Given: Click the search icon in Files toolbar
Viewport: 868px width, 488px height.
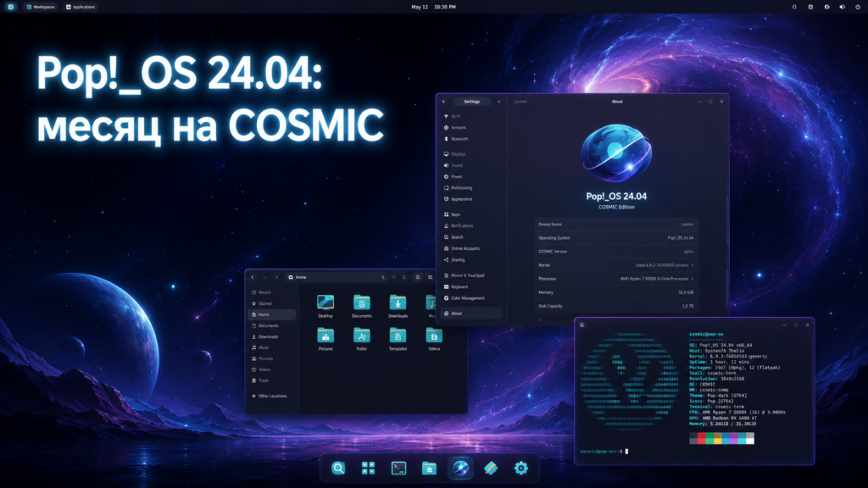Looking at the screenshot, I should tap(404, 277).
